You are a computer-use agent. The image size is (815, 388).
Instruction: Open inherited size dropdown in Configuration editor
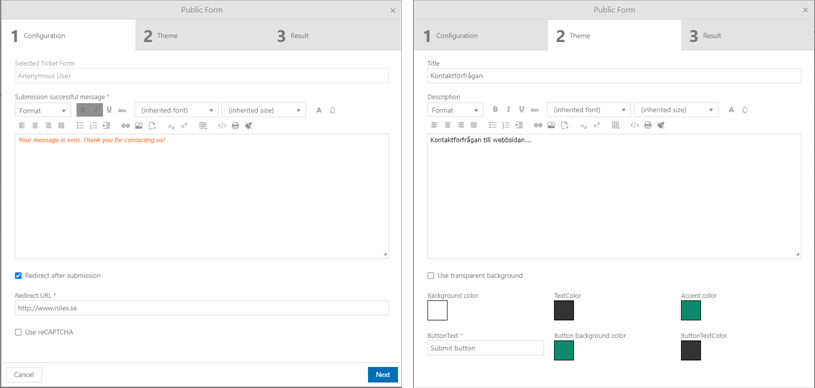coord(264,110)
